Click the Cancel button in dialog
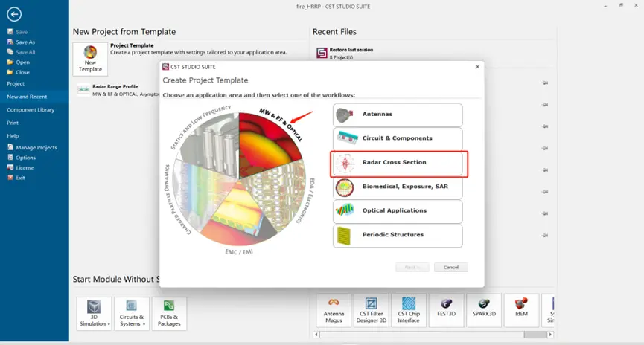Screen dimensions: 644x345 pos(450,268)
